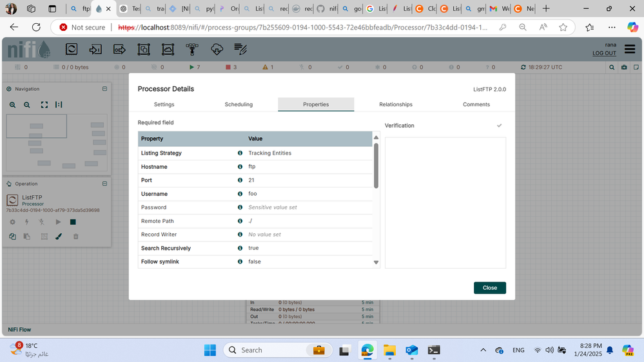The image size is (644, 362).
Task: Click the Search Recursively value true
Action: [253, 248]
